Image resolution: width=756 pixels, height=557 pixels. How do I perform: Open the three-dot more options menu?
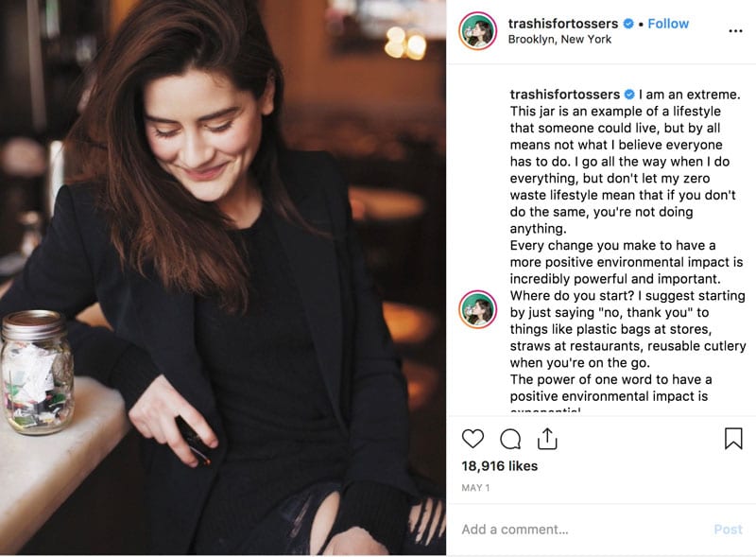735,31
